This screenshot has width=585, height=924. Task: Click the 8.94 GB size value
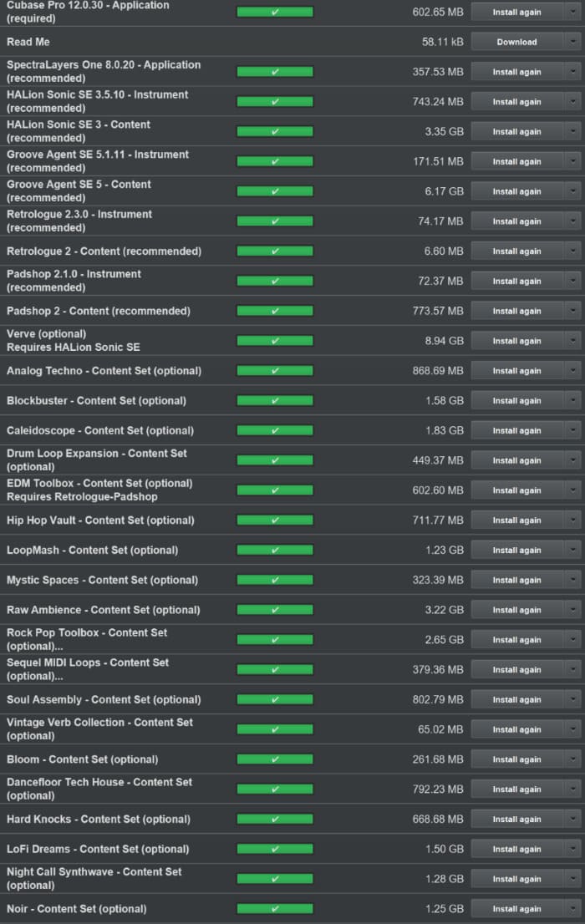[x=444, y=341]
